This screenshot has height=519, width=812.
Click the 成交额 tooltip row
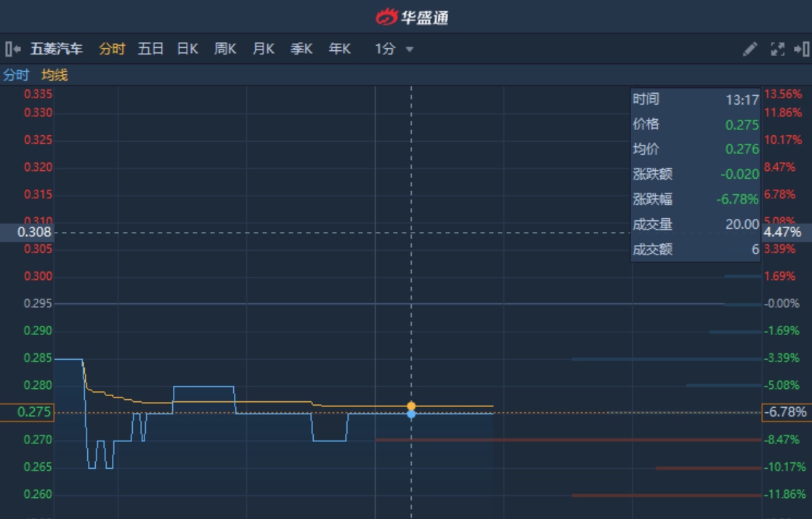pyautogui.click(x=696, y=250)
